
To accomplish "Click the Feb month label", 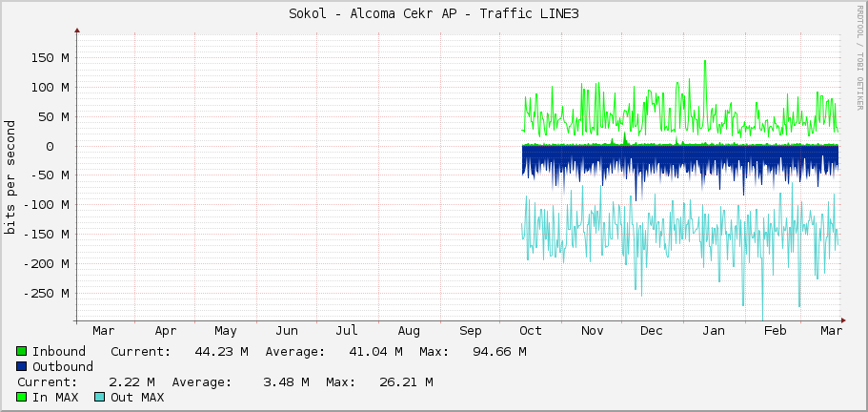I will [x=775, y=331].
